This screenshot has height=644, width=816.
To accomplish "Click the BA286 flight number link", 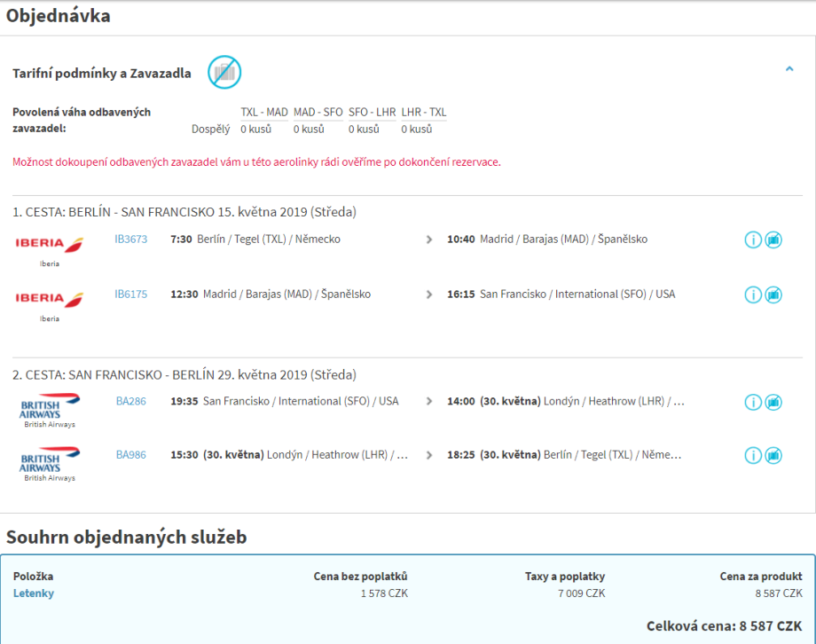I will 130,402.
